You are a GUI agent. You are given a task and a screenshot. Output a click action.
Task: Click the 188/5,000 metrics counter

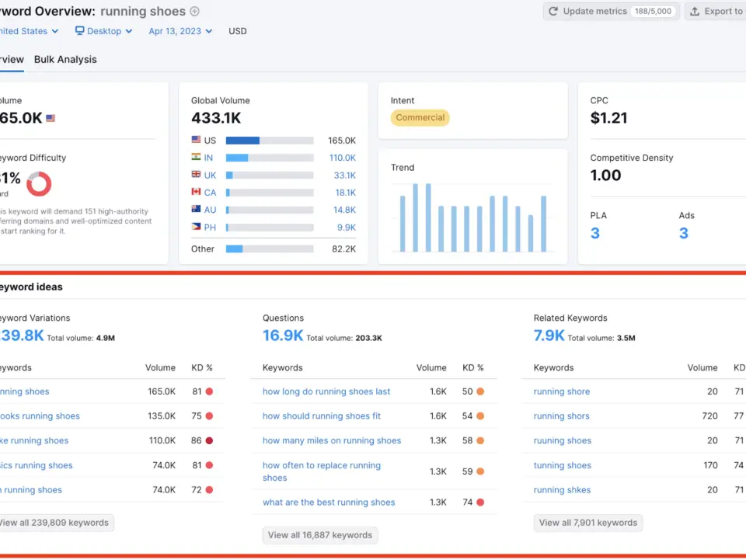click(653, 11)
